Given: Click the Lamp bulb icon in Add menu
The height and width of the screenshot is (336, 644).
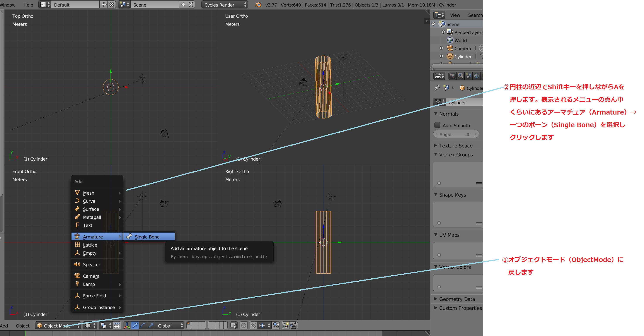Looking at the screenshot, I should (x=77, y=284).
